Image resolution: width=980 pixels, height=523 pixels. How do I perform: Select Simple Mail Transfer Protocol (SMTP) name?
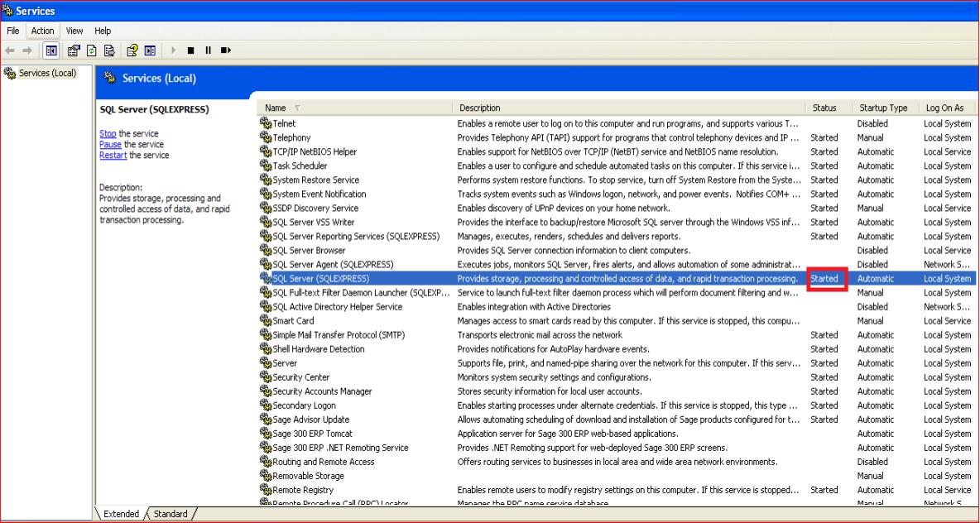[339, 335]
